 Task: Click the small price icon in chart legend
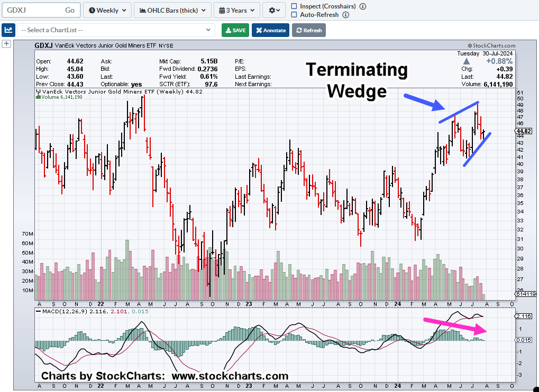38,91
